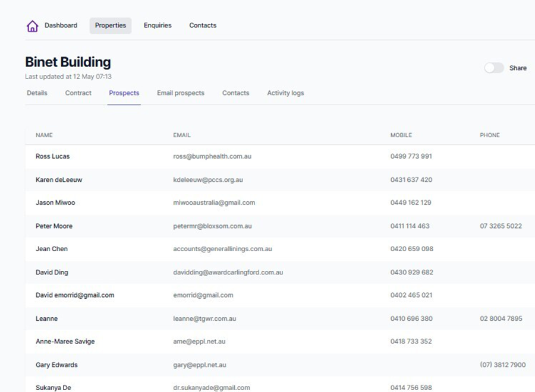
Task: Open the Activity logs tab
Action: [285, 93]
